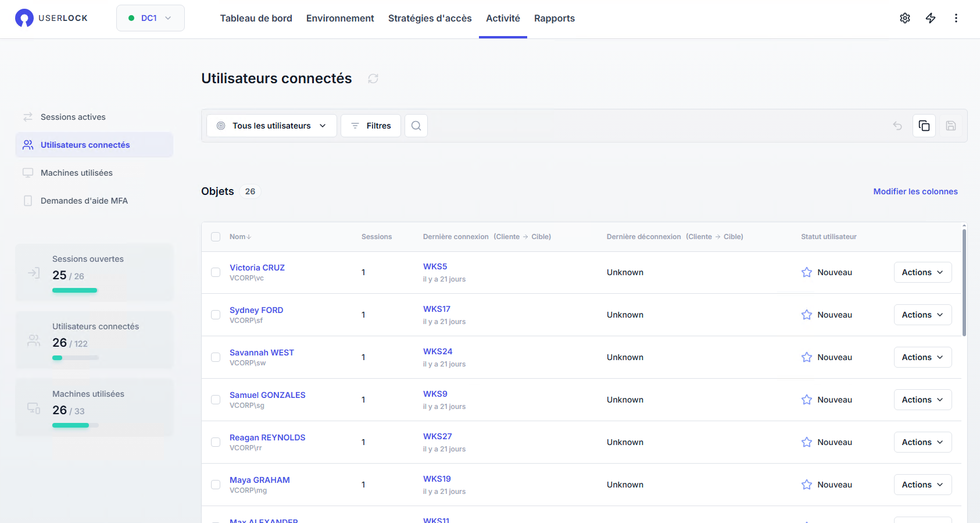This screenshot has height=523, width=980.
Task: Select the checkbox for Sydney FORD
Action: (216, 315)
